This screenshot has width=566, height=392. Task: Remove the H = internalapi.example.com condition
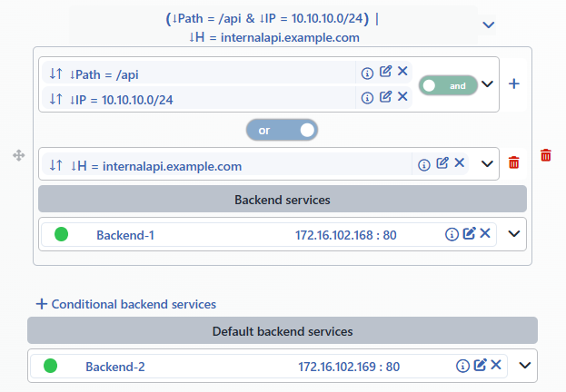click(459, 162)
